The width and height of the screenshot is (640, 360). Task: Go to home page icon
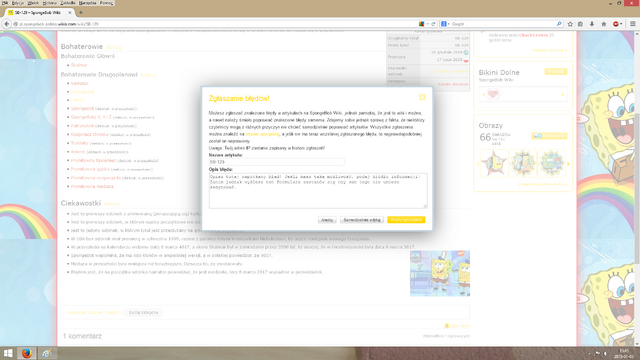604,24
